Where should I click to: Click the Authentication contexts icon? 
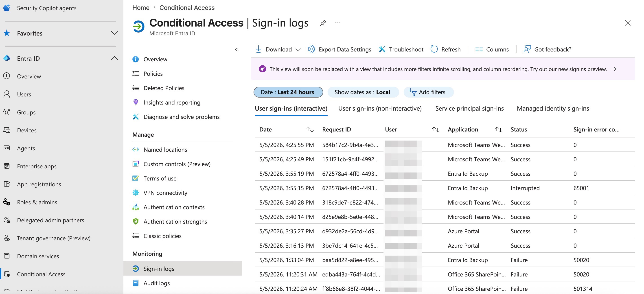click(x=136, y=207)
